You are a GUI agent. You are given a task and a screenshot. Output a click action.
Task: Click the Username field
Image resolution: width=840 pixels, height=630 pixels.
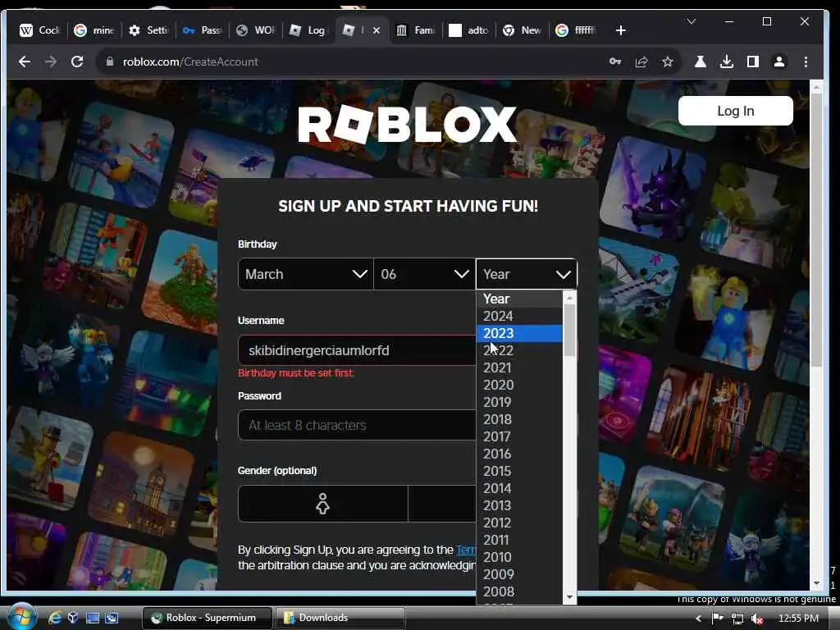coord(357,350)
